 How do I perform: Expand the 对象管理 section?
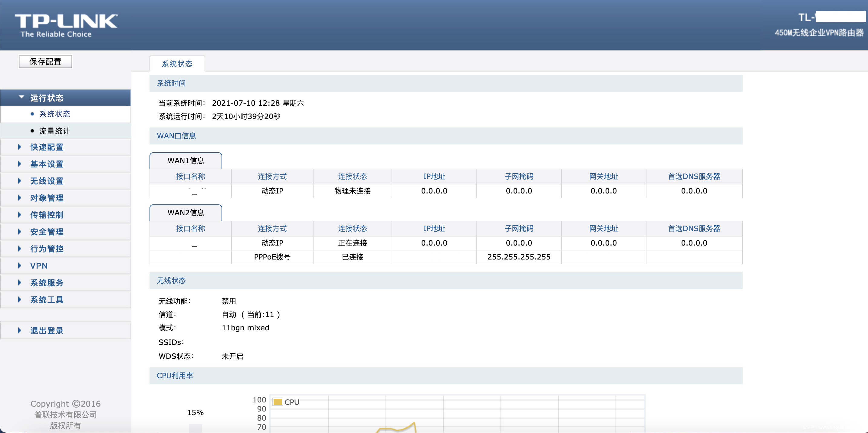(47, 198)
